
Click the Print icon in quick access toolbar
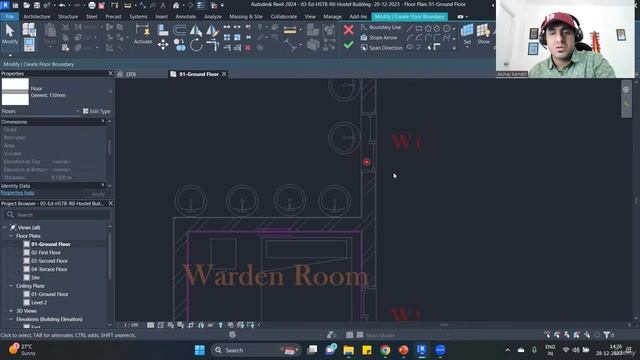point(92,5)
